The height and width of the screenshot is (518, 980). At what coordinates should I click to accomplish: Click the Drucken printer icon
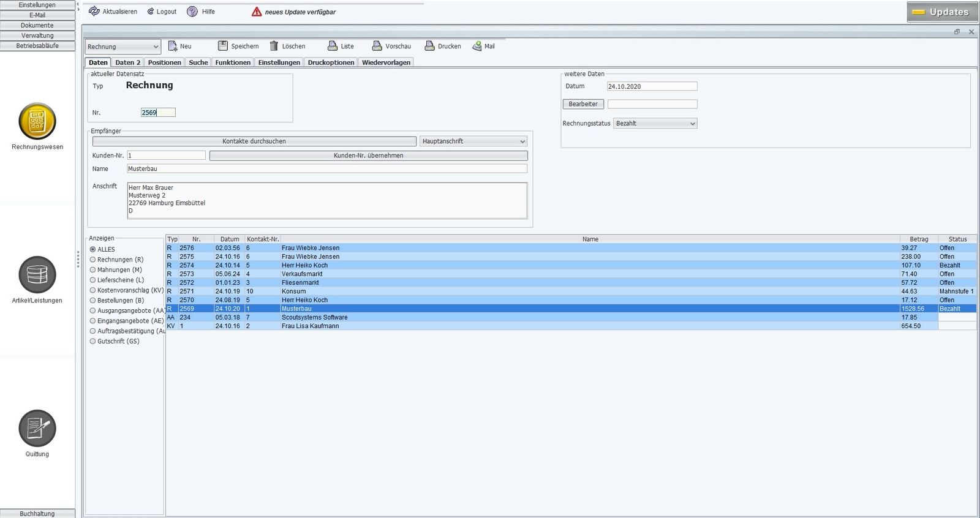tap(430, 46)
